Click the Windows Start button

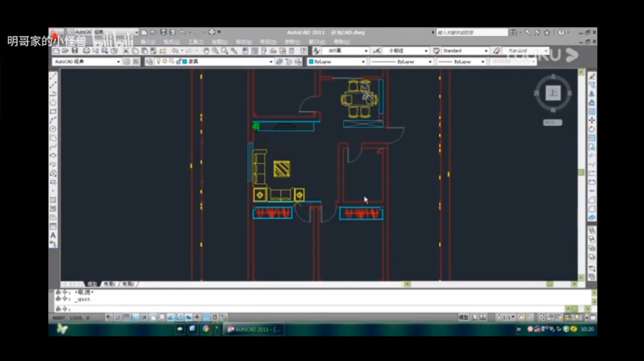pyautogui.click(x=62, y=328)
